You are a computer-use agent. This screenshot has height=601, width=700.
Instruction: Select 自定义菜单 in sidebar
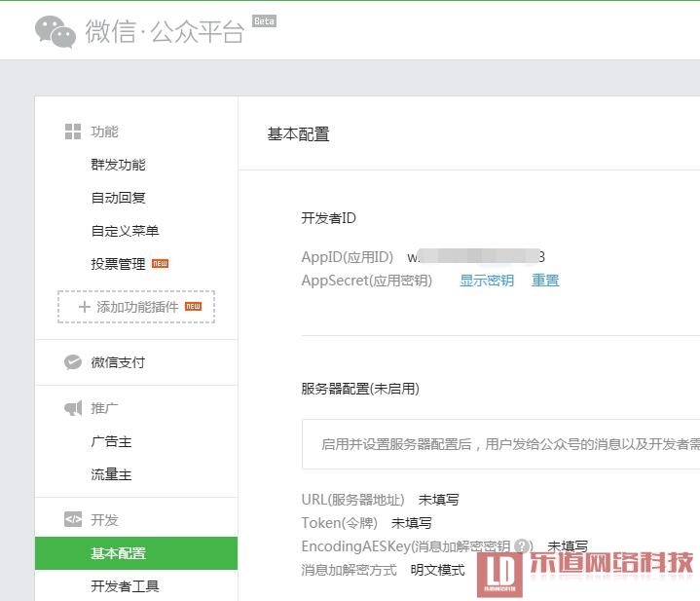125,231
